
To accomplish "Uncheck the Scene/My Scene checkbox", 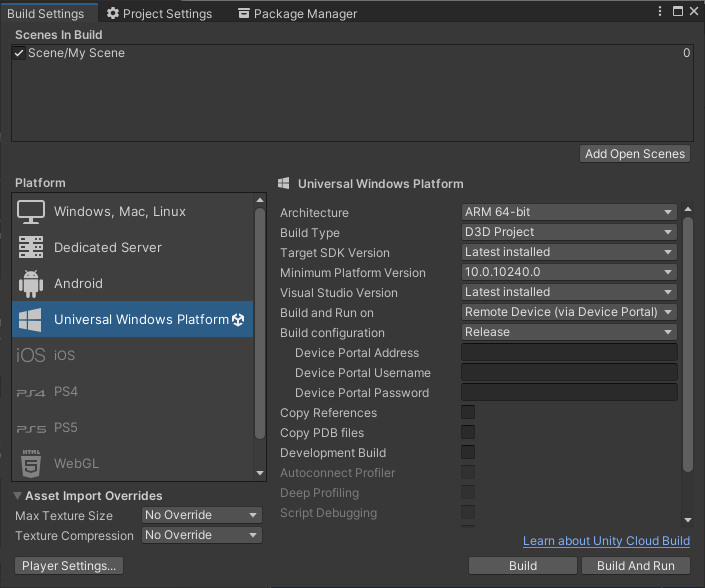I will click(19, 53).
